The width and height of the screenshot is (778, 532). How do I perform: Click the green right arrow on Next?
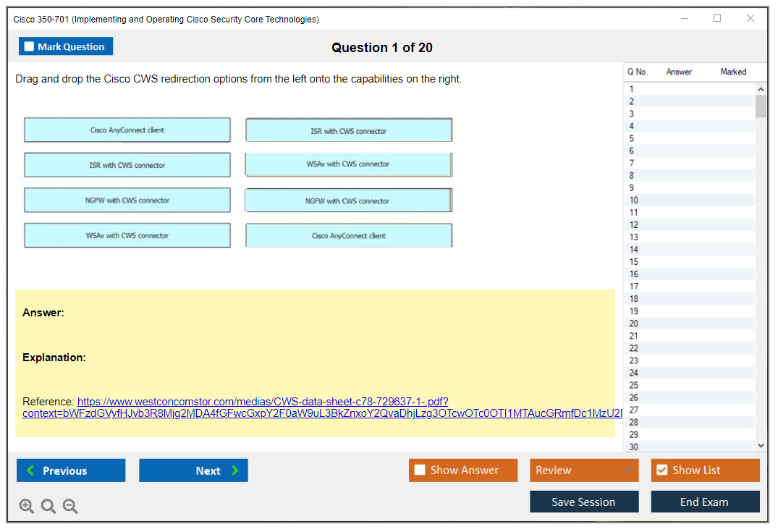click(235, 470)
